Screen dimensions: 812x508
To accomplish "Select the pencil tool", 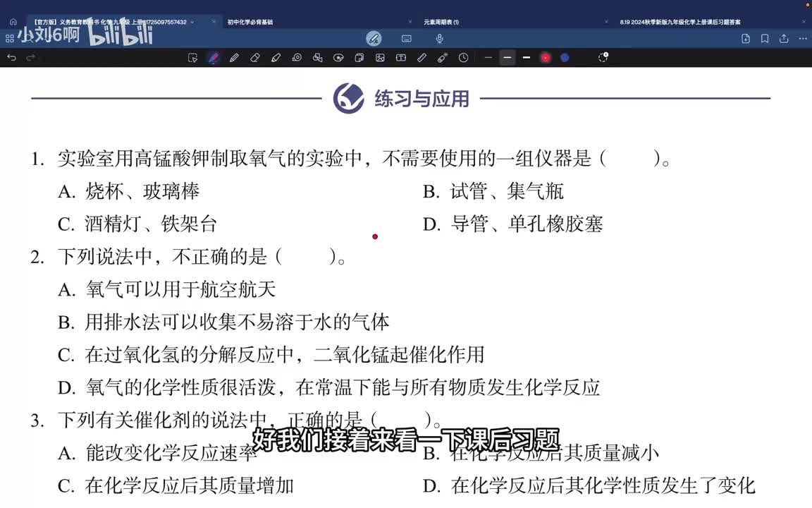I will 234,58.
